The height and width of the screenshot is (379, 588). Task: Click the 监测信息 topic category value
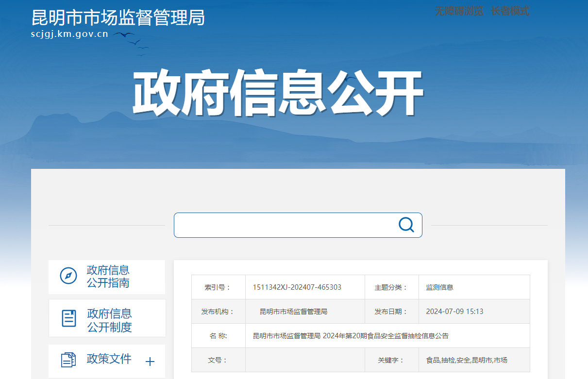click(439, 287)
